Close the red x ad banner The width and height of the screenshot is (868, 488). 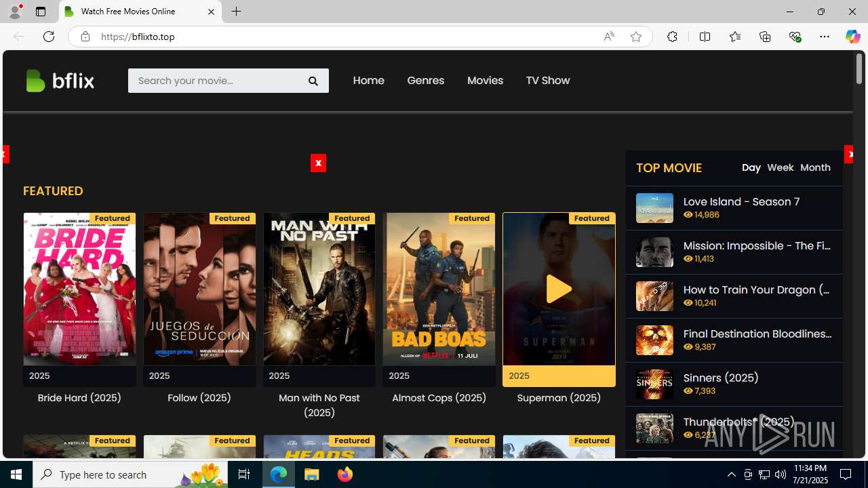coord(318,163)
